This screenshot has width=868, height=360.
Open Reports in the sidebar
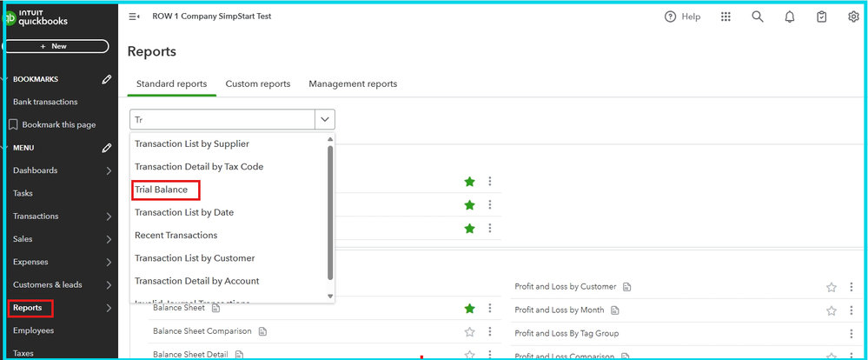coord(28,308)
